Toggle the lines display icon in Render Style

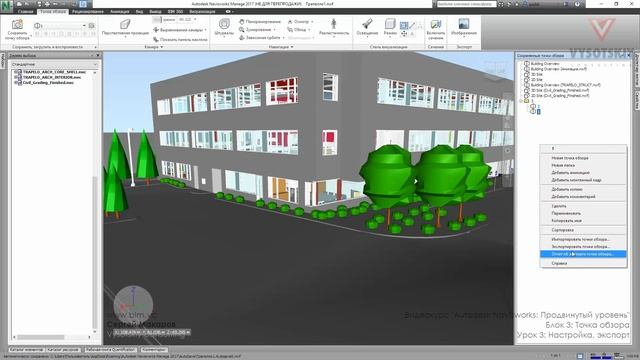412,25
